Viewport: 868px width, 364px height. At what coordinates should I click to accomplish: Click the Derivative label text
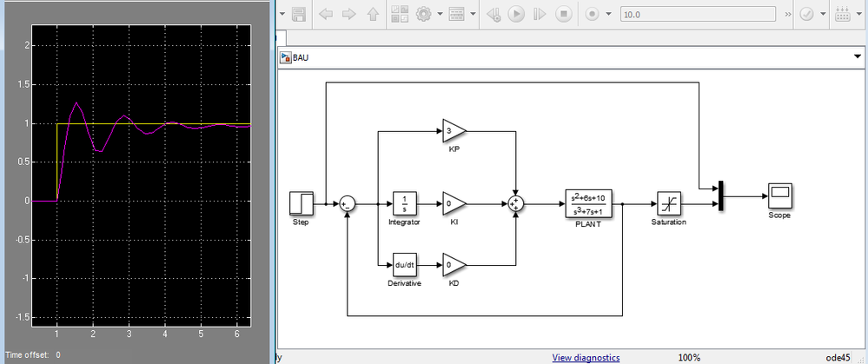[404, 284]
